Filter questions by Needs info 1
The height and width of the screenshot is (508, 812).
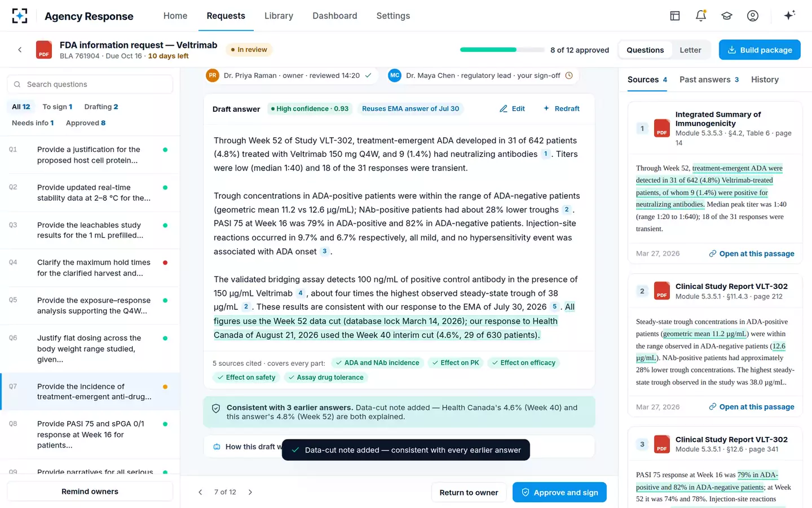click(33, 122)
